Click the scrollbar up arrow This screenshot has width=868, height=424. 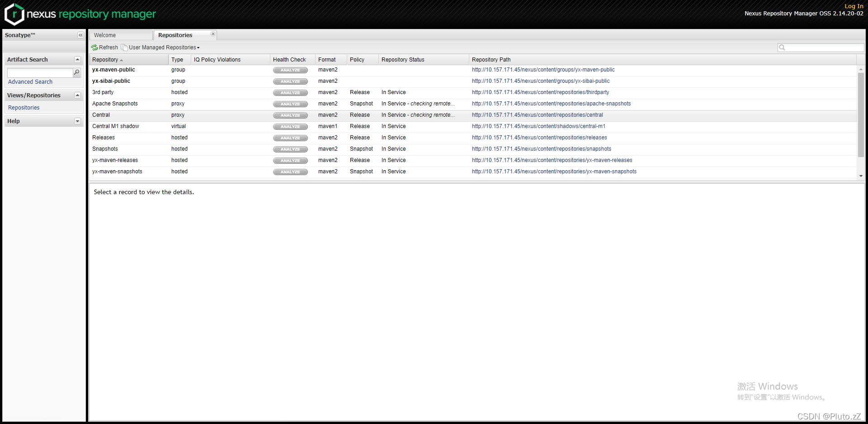(x=861, y=69)
